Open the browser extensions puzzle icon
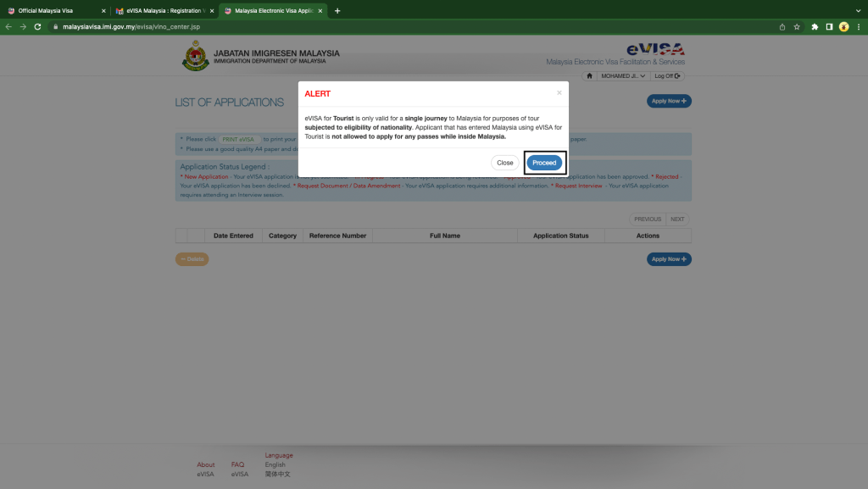The width and height of the screenshot is (868, 489). pyautogui.click(x=815, y=26)
